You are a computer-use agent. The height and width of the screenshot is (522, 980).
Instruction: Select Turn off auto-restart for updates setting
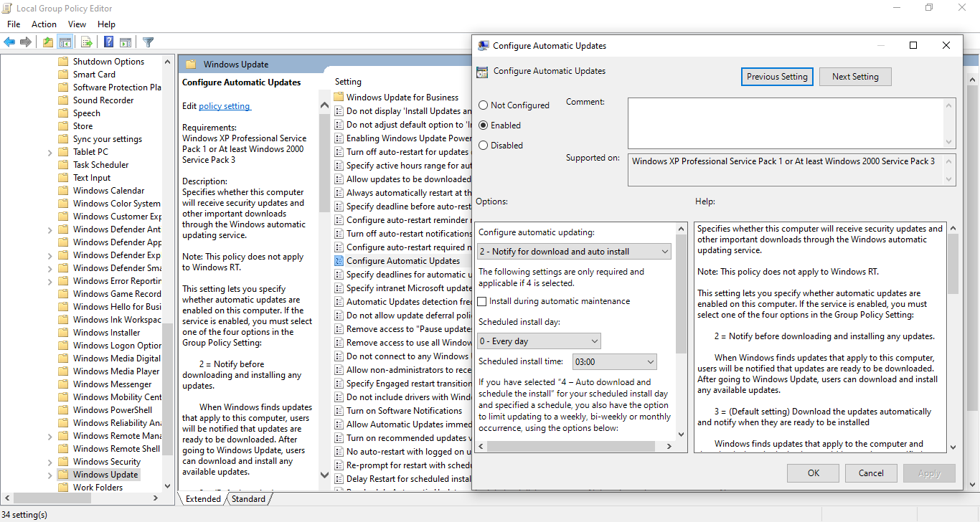(x=407, y=152)
